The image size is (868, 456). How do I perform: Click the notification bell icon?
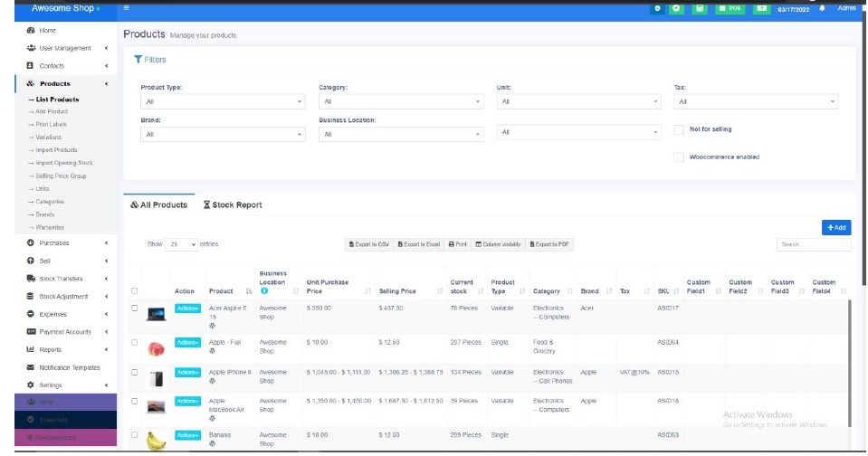pyautogui.click(x=822, y=8)
